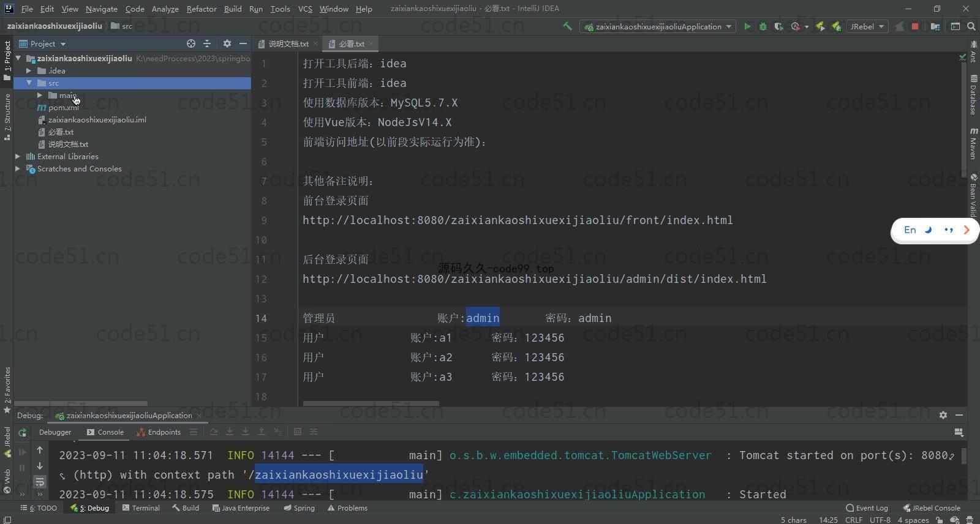Toggle the JRebel side tab

point(7,442)
